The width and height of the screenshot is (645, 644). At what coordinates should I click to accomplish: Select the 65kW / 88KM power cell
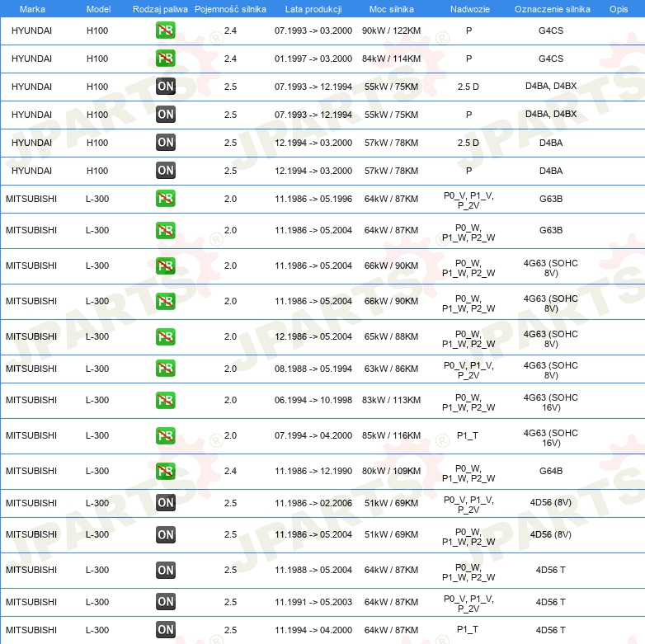click(x=391, y=336)
